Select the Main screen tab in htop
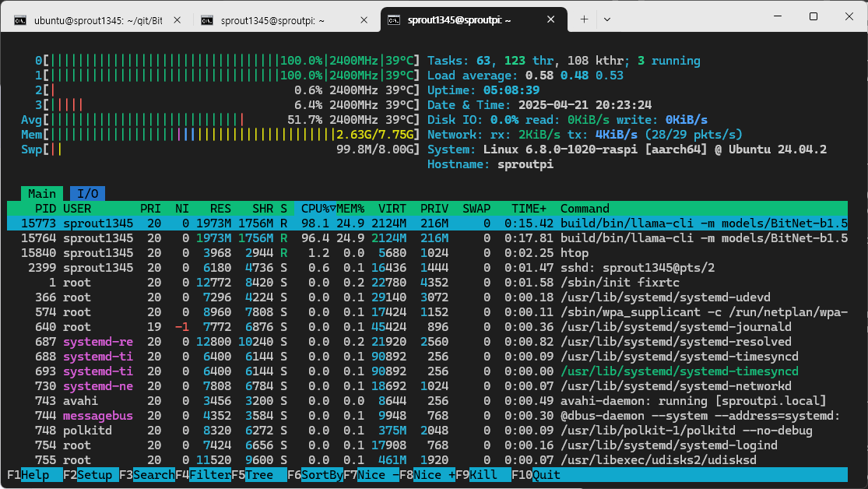This screenshot has height=489, width=868. pyautogui.click(x=41, y=194)
